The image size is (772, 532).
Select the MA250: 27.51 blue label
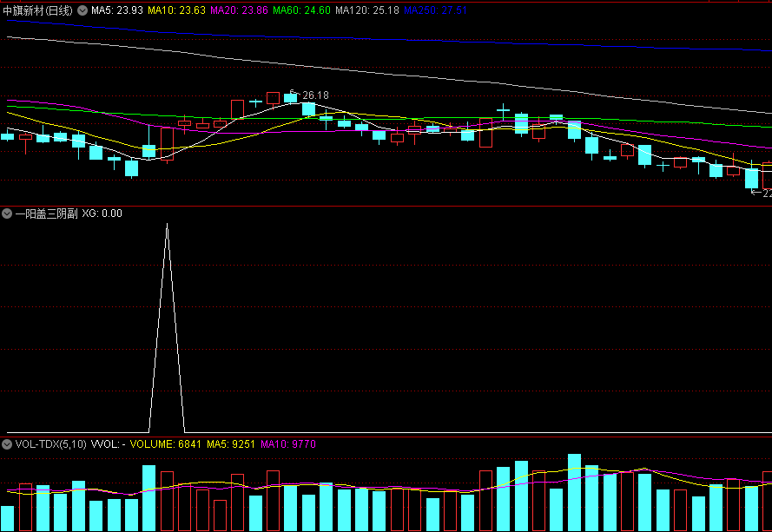tap(435, 10)
